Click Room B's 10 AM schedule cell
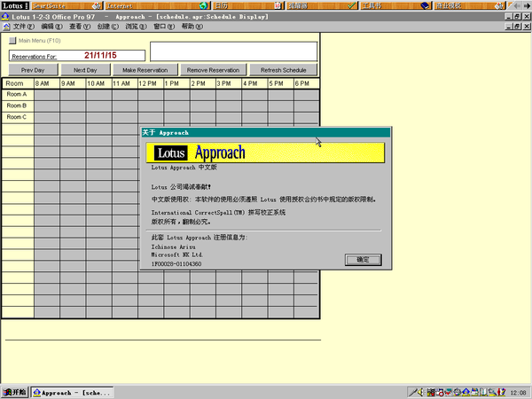 point(98,106)
